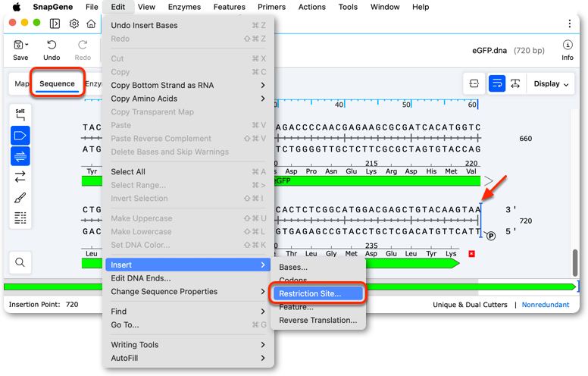Toggle the SalI enzymes display icon
The image size is (588, 376).
tap(20, 114)
